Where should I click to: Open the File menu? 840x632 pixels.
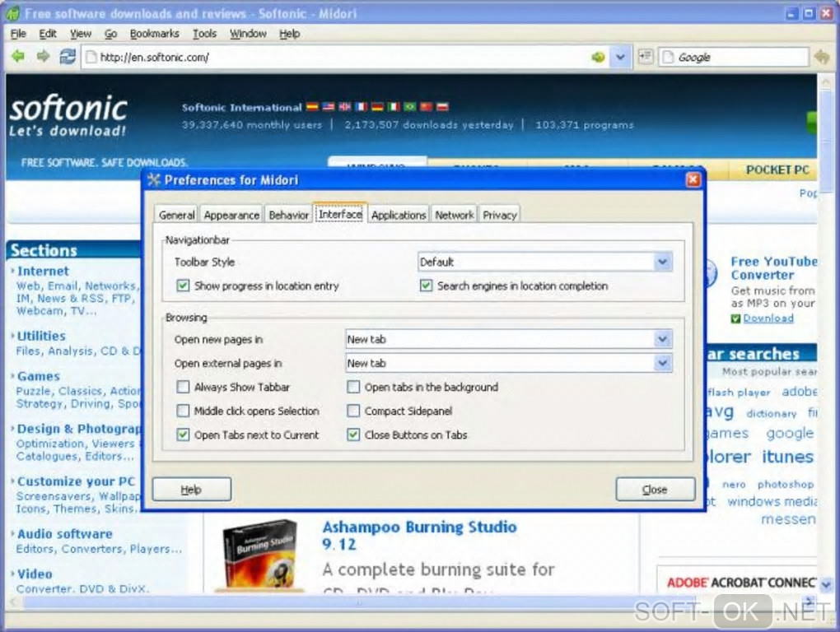[x=18, y=34]
